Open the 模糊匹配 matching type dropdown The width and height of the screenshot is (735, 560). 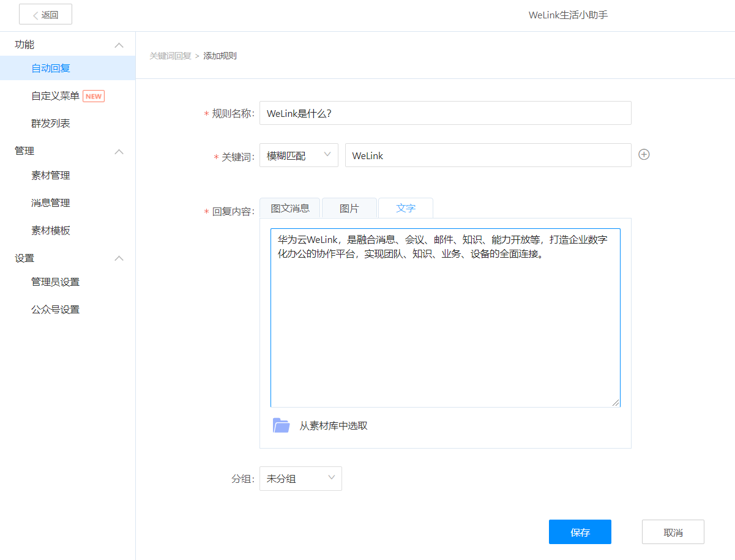point(299,155)
